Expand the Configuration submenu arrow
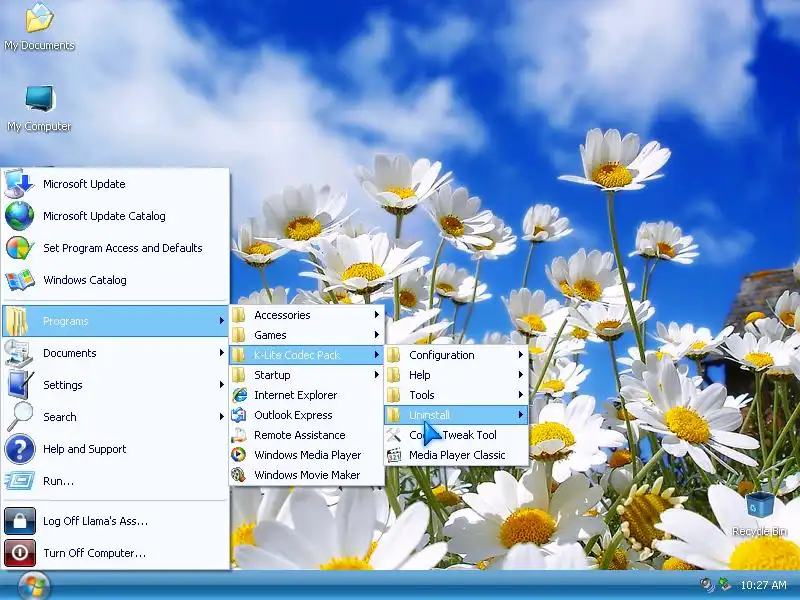This screenshot has width=800, height=600. coord(521,355)
